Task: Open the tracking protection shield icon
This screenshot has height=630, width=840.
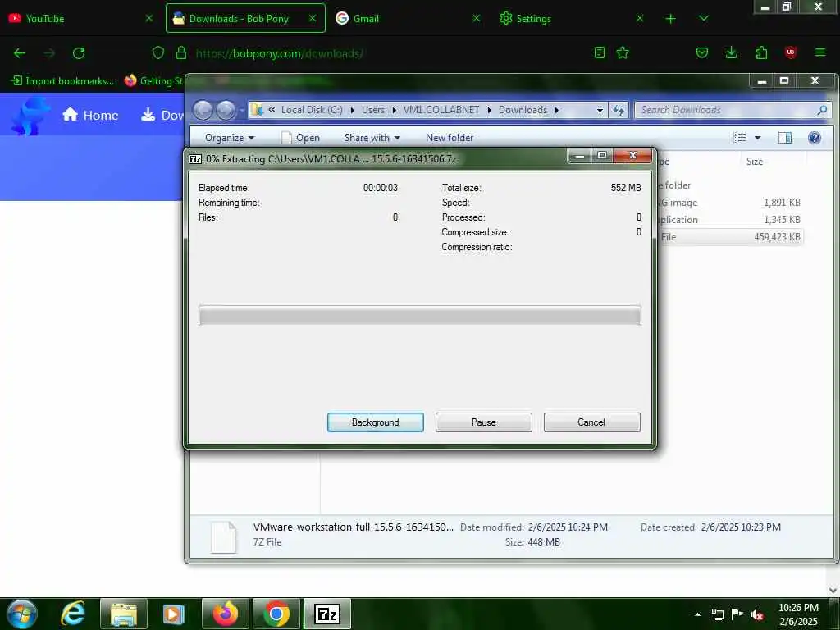Action: 157,52
